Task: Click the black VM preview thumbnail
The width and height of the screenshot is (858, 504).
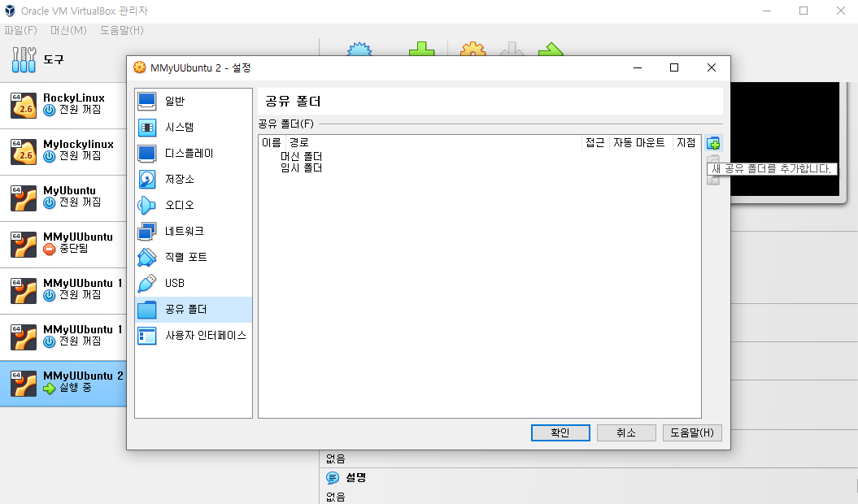Action: [x=786, y=139]
